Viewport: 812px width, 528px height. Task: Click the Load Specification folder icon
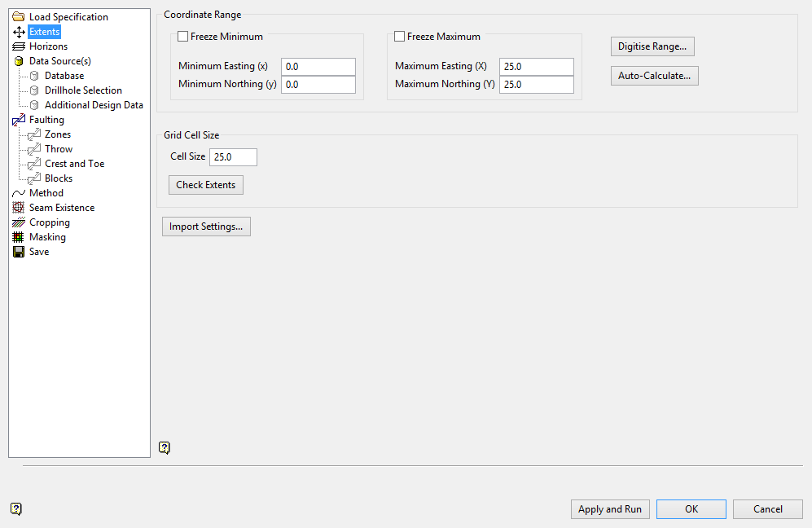coord(19,17)
